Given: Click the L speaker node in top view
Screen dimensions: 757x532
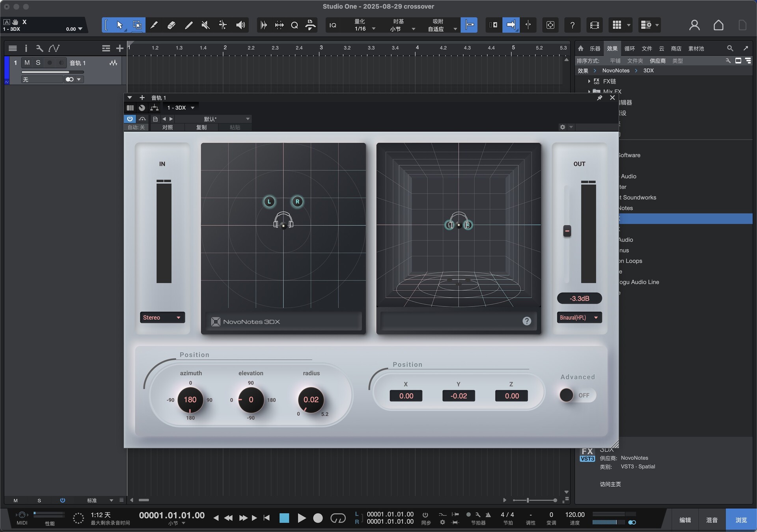Looking at the screenshot, I should click(269, 202).
